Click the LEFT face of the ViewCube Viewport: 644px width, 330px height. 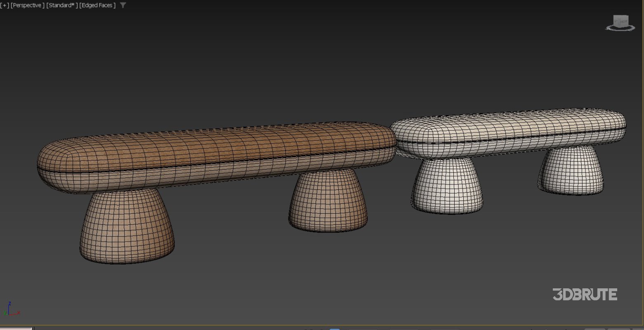[x=616, y=21]
